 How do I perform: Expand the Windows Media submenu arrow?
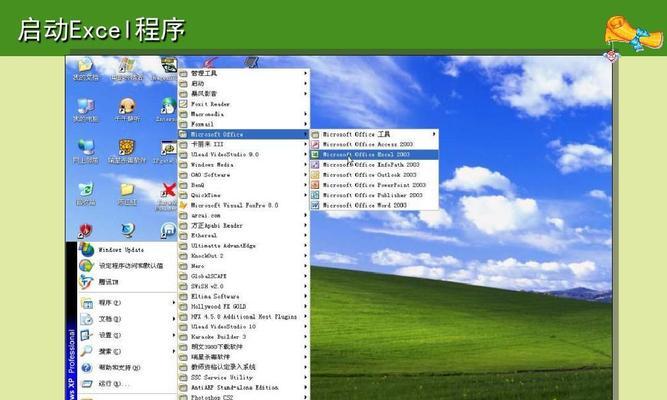pyautogui.click(x=305, y=165)
